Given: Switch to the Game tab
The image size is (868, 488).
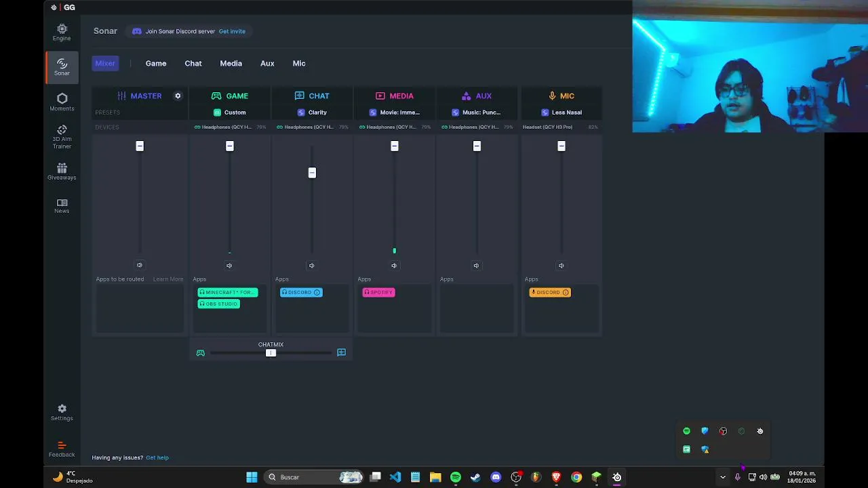Looking at the screenshot, I should pos(156,63).
